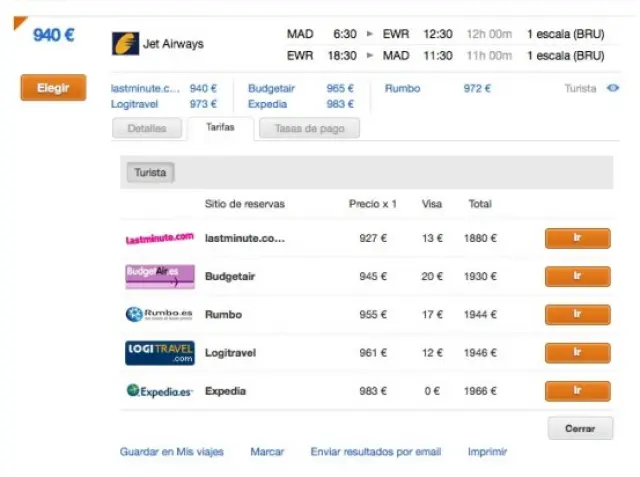Screen dimensions: 640x477
Task: Close the fares panel with Cerrar
Action: pyautogui.click(x=580, y=428)
